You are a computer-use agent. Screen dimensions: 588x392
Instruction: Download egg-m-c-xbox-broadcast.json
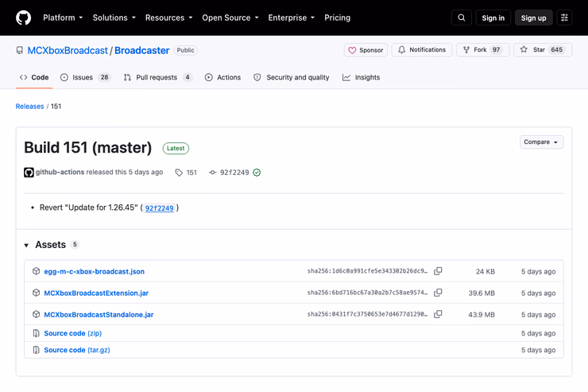click(x=94, y=271)
